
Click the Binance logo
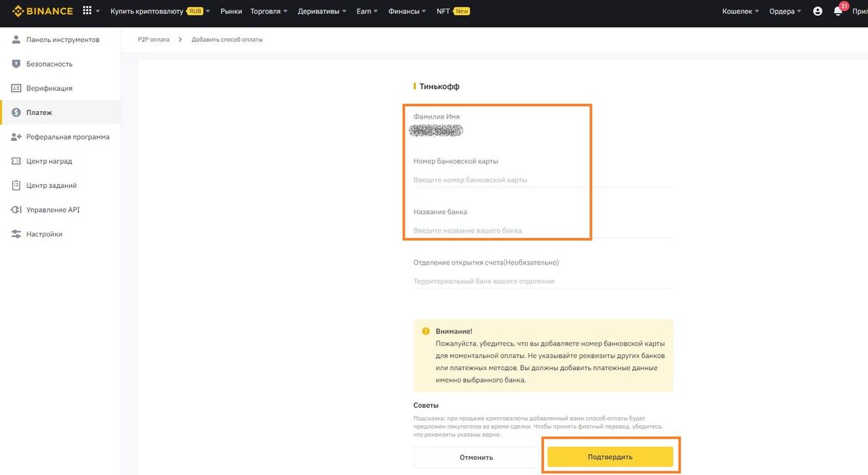pos(43,11)
